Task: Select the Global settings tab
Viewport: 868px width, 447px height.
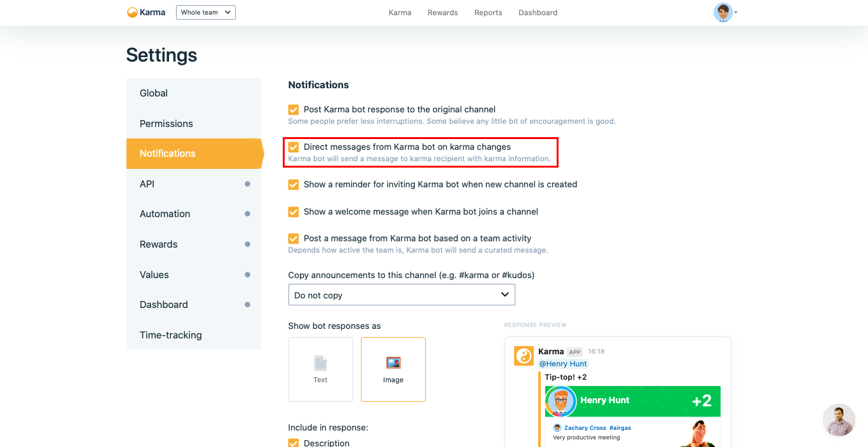Action: 194,93
